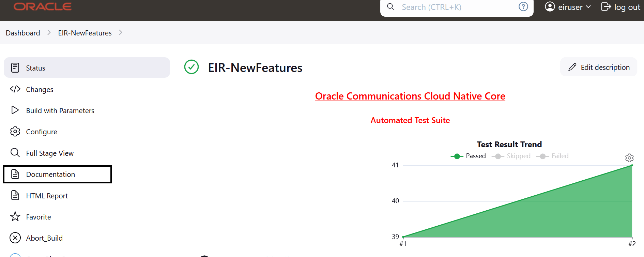Expand the eiruser account dropdown chevron
This screenshot has height=257, width=644.
[x=588, y=7]
